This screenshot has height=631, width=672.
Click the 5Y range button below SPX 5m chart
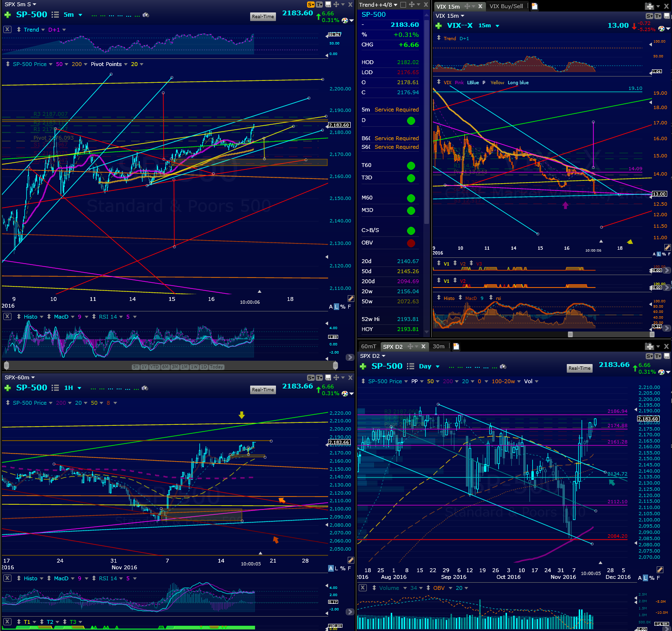coord(136,367)
